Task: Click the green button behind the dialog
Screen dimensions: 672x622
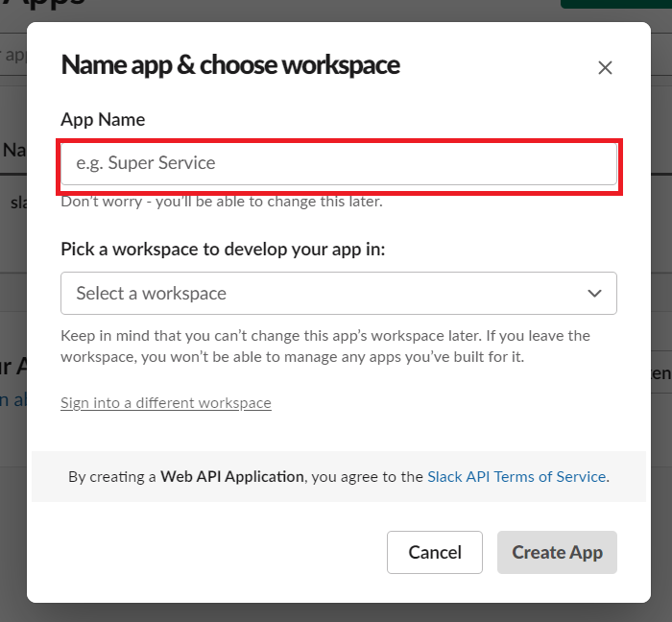Action: pyautogui.click(x=614, y=4)
